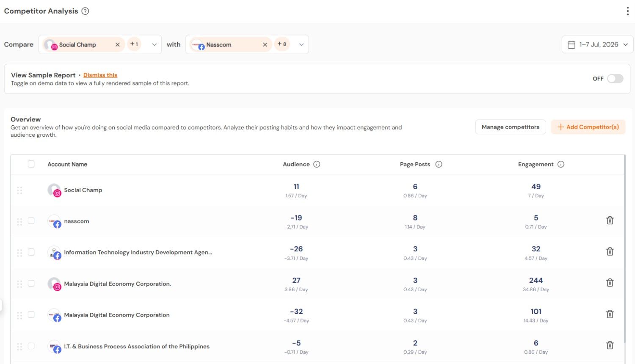
Task: Remove Social Champ from compare selection
Action: (x=117, y=44)
